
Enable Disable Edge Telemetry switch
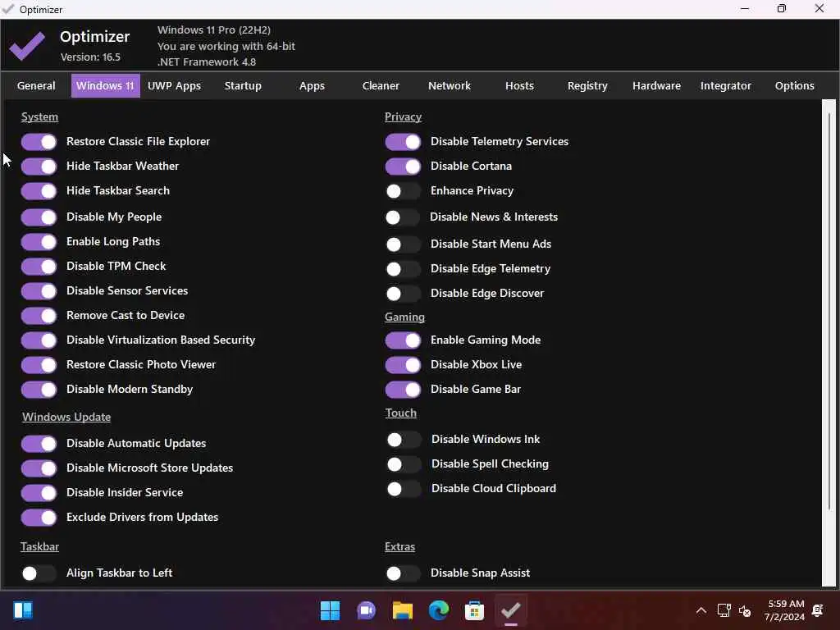403,269
